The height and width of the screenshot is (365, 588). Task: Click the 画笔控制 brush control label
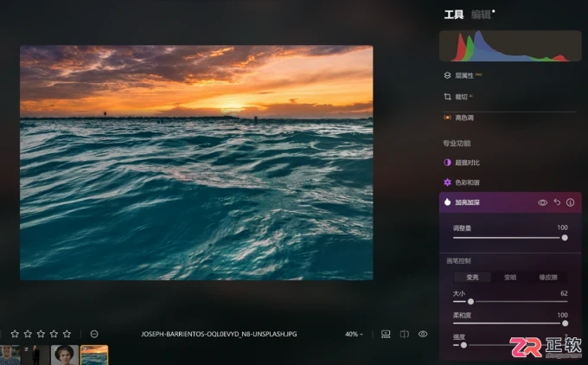pyautogui.click(x=458, y=260)
